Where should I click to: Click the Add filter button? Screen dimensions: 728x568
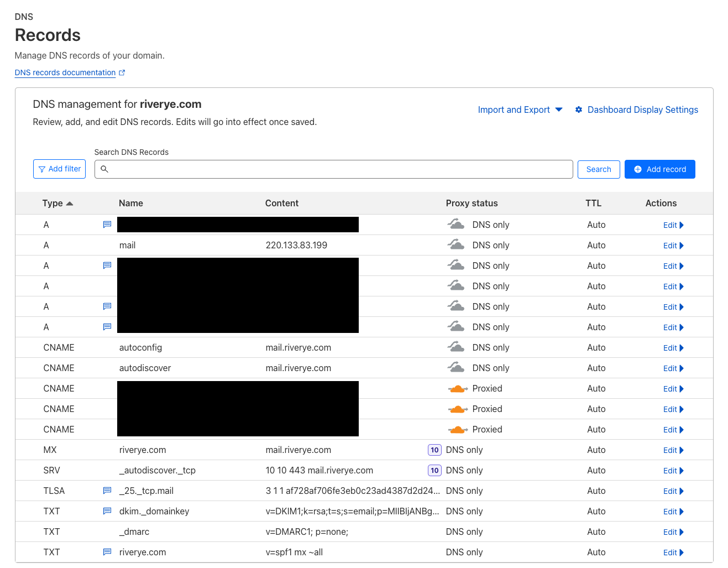pyautogui.click(x=59, y=169)
